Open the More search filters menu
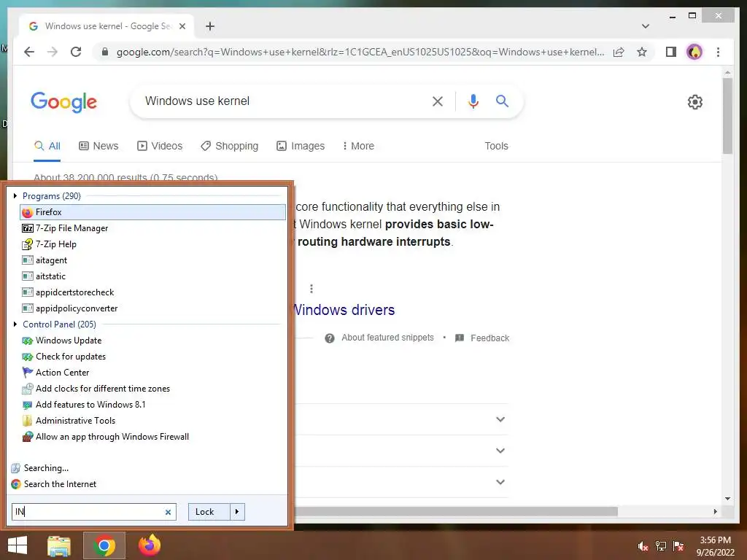747x560 pixels. point(358,146)
